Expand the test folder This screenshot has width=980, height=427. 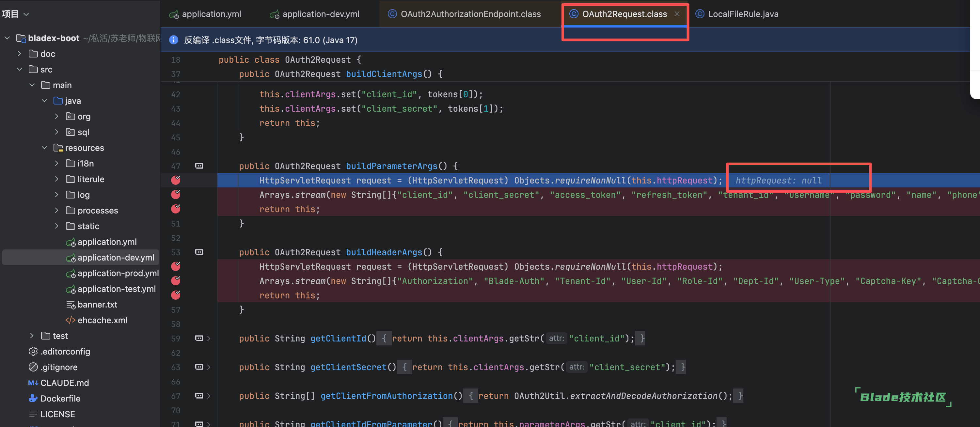32,336
